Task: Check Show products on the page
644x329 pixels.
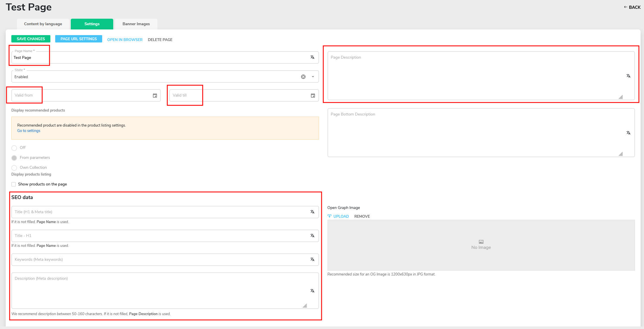Action: 14,184
